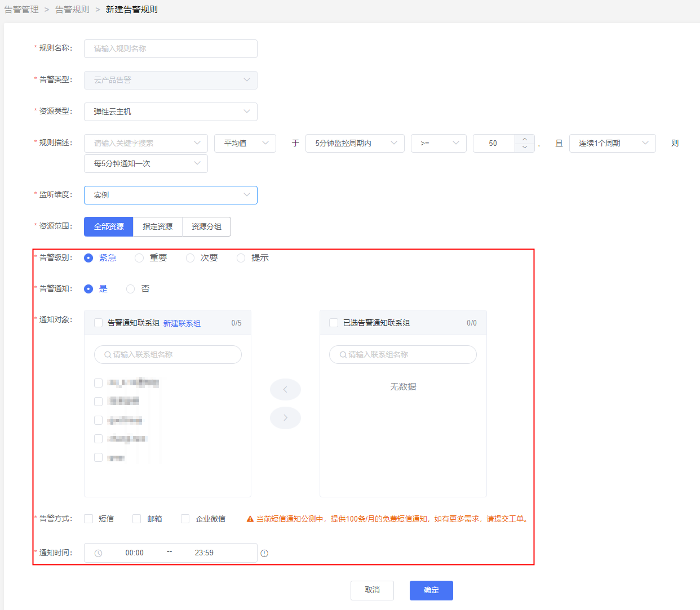Click search icon in left contact group search
700x610 pixels.
click(108, 355)
